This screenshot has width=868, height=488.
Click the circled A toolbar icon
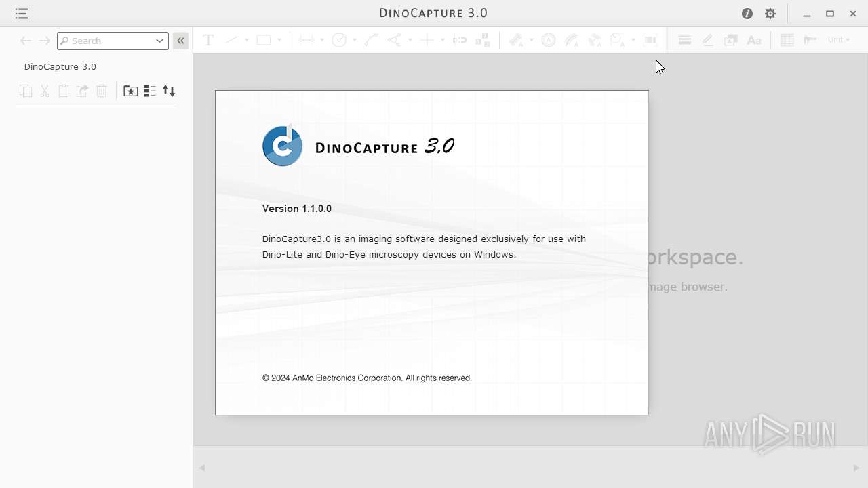pyautogui.click(x=549, y=40)
